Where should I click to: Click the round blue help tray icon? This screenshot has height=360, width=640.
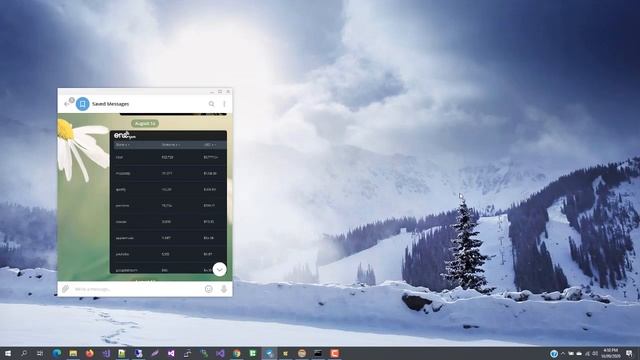click(554, 353)
